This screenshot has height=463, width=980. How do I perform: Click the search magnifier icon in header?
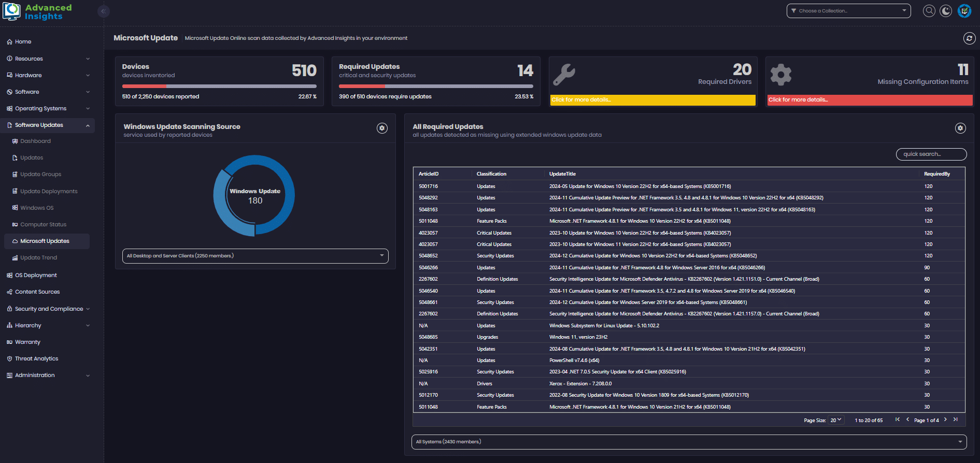(x=929, y=11)
